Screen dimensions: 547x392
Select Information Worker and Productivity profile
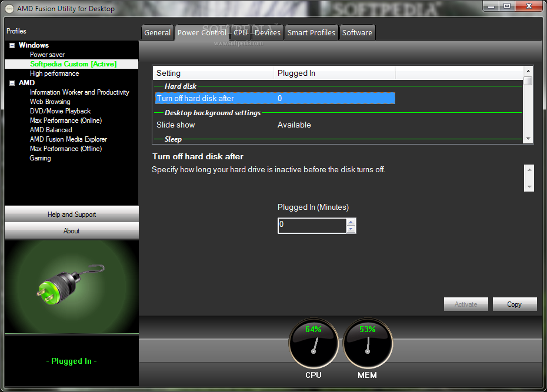pos(79,92)
